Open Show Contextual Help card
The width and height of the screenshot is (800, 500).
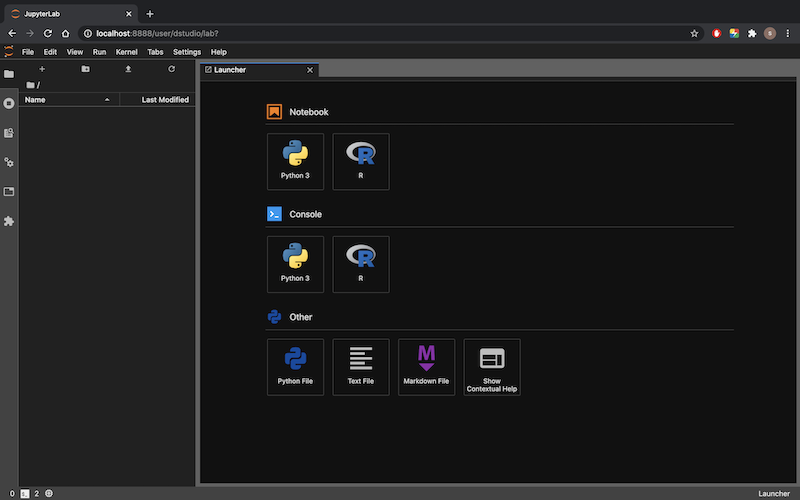[492, 367]
